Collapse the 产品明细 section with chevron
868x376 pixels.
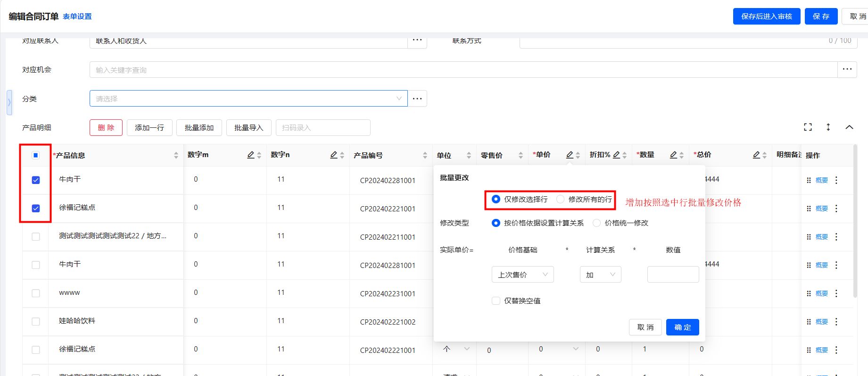(849, 127)
